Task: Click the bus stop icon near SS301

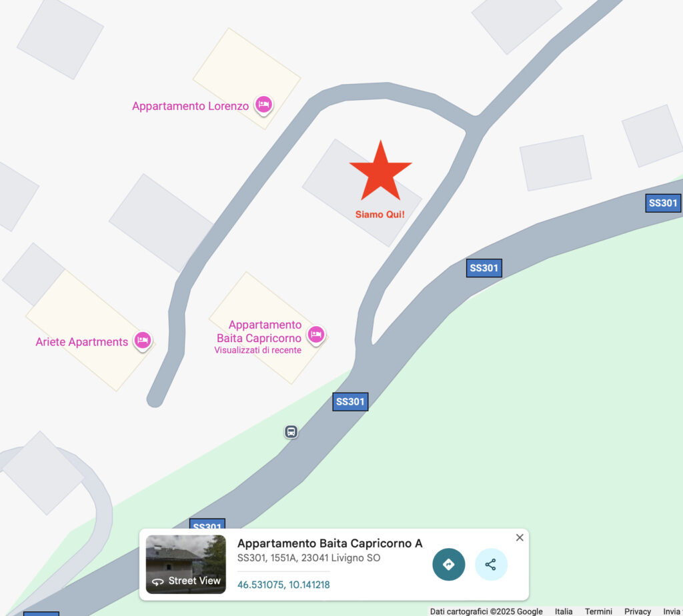Action: [x=291, y=432]
